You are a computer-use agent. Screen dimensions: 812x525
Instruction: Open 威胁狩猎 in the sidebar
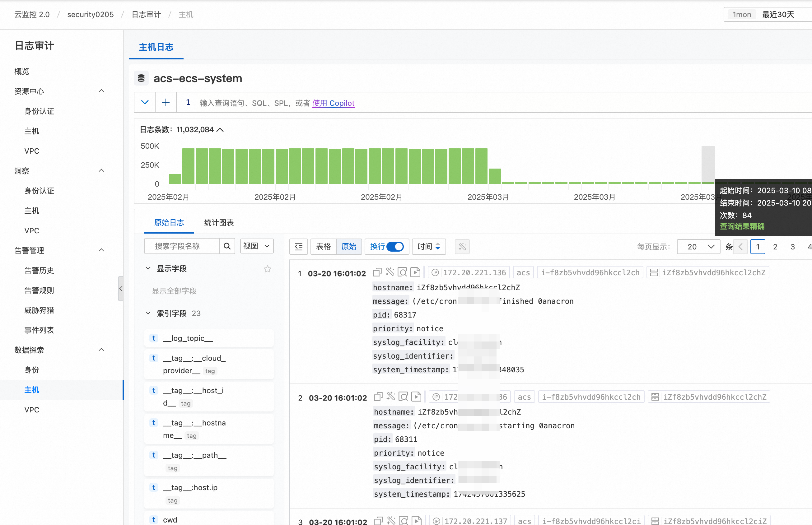(x=39, y=310)
